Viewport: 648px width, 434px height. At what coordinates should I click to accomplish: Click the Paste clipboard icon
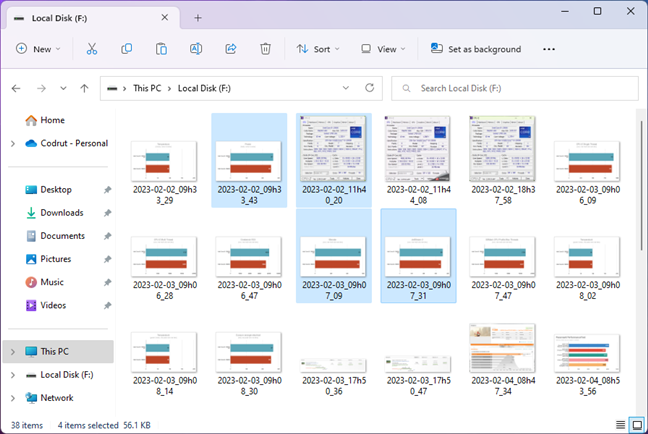pyautogui.click(x=161, y=48)
